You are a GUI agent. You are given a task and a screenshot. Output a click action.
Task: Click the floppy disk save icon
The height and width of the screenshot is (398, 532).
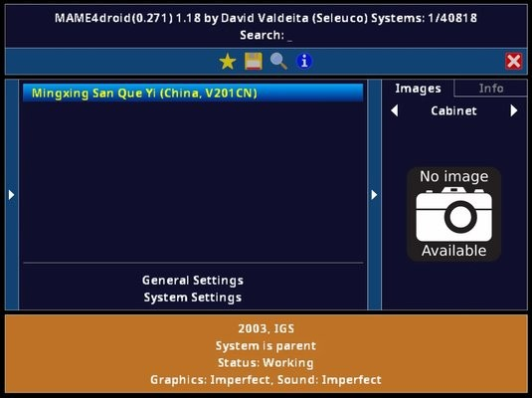tap(254, 61)
